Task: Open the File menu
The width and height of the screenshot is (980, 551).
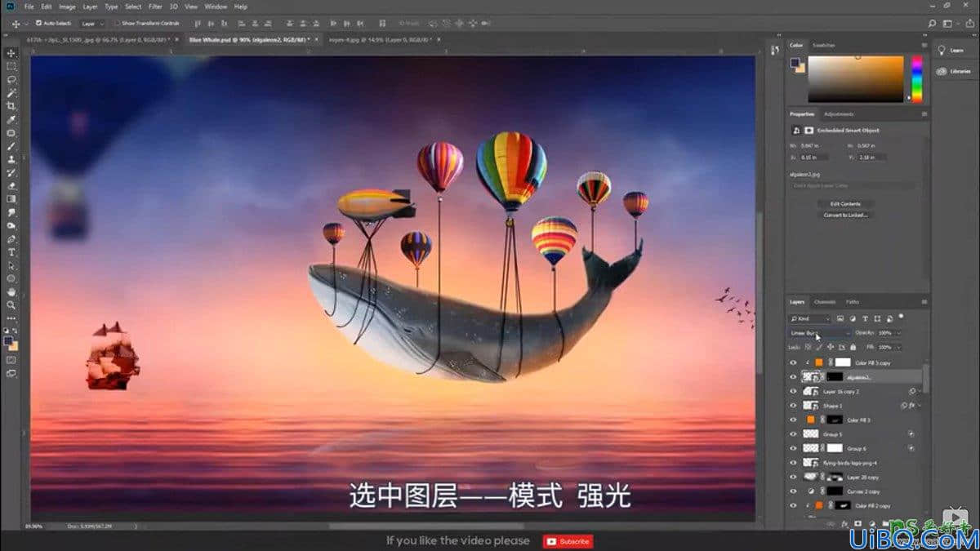Action: point(29,7)
